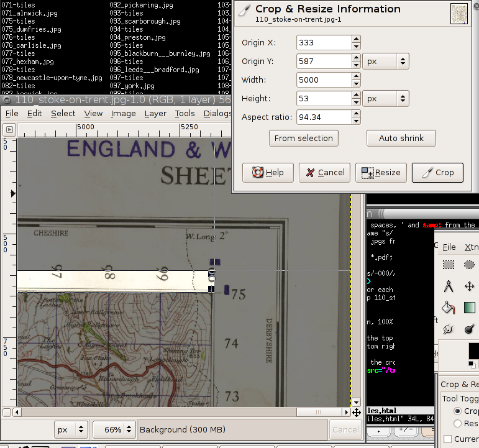The image size is (479, 448).
Task: Open the px unit dropdown in status bar
Action: (x=71, y=429)
